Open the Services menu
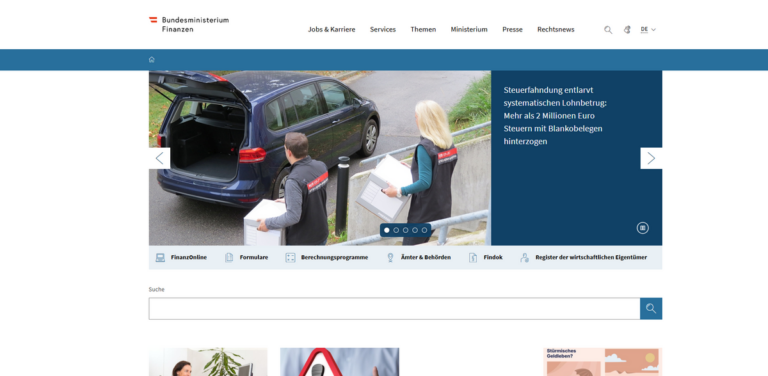 383,29
